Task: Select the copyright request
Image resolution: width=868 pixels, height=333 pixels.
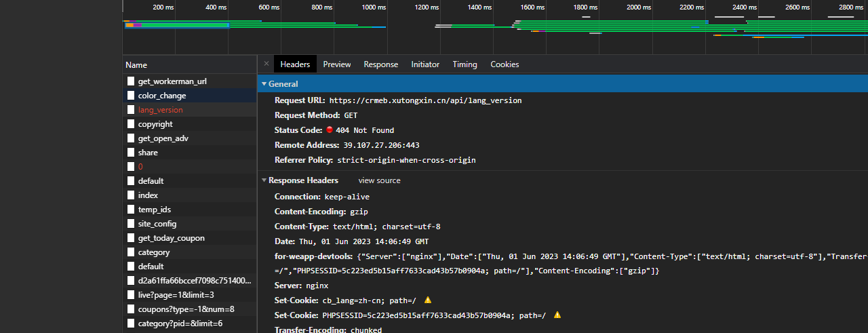Action: click(x=190, y=124)
